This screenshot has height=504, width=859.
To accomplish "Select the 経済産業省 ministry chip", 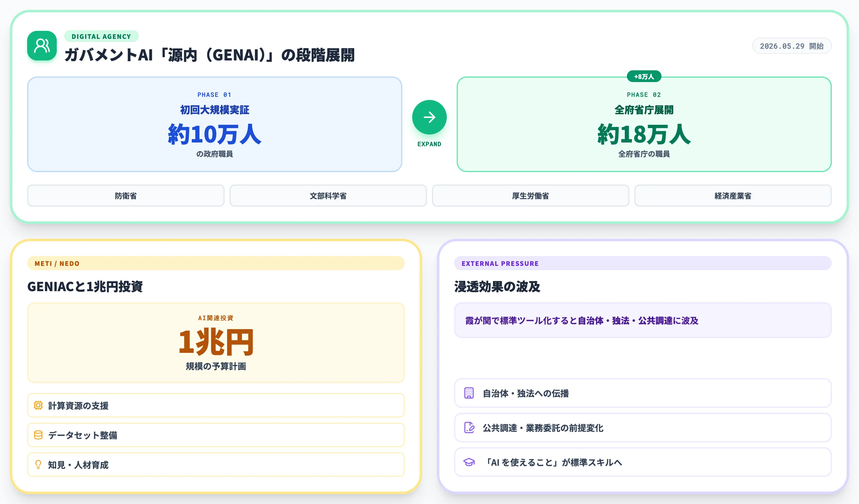I will pyautogui.click(x=733, y=196).
